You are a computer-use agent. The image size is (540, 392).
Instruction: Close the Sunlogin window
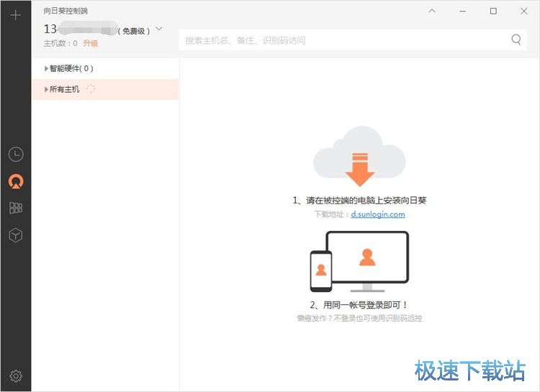(524, 11)
